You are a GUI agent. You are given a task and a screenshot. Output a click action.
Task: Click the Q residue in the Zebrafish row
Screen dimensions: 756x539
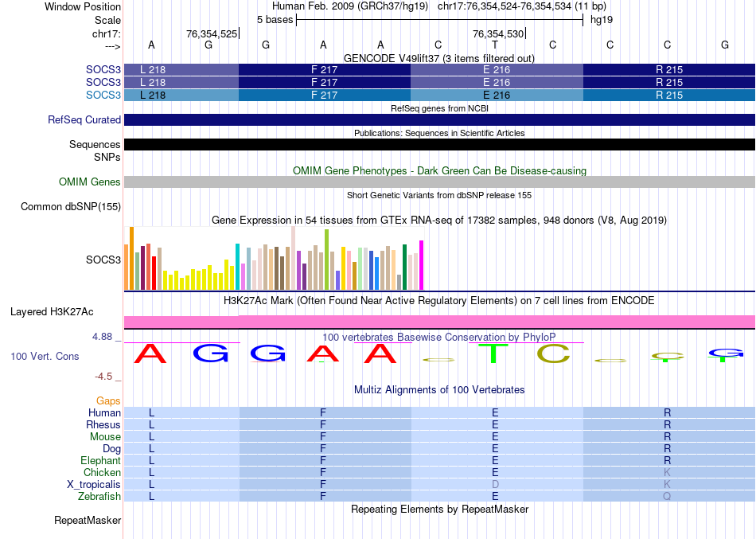pyautogui.click(x=668, y=496)
